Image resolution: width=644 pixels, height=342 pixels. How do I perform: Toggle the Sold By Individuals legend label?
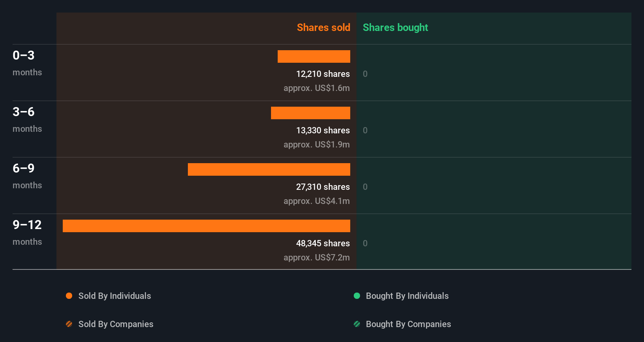[115, 296]
